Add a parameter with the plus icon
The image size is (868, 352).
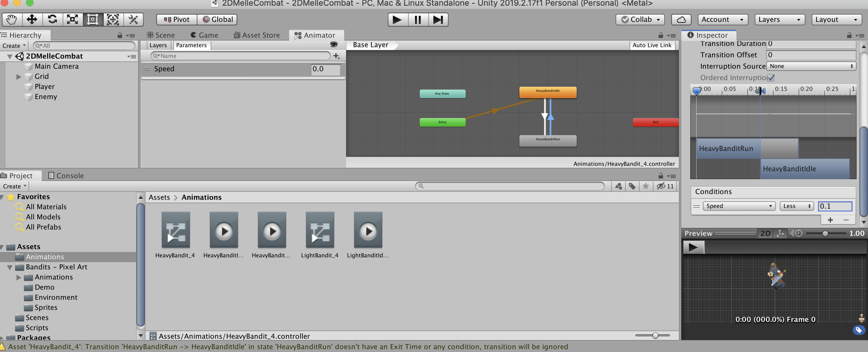click(x=336, y=56)
